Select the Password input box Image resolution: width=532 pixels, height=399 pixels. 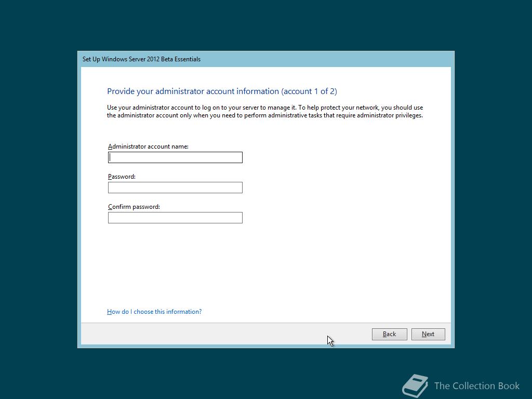[175, 188]
